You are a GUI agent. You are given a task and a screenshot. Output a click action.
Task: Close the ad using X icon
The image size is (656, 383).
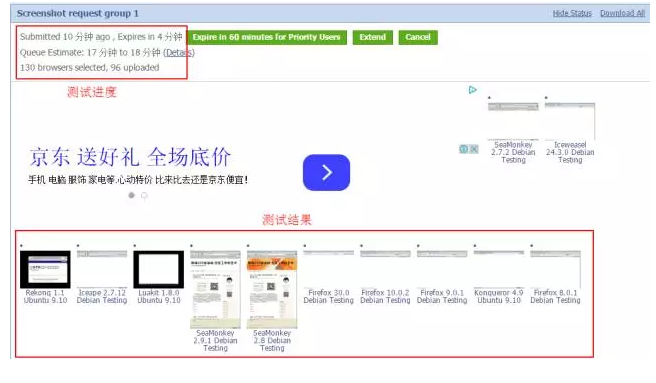tap(474, 149)
